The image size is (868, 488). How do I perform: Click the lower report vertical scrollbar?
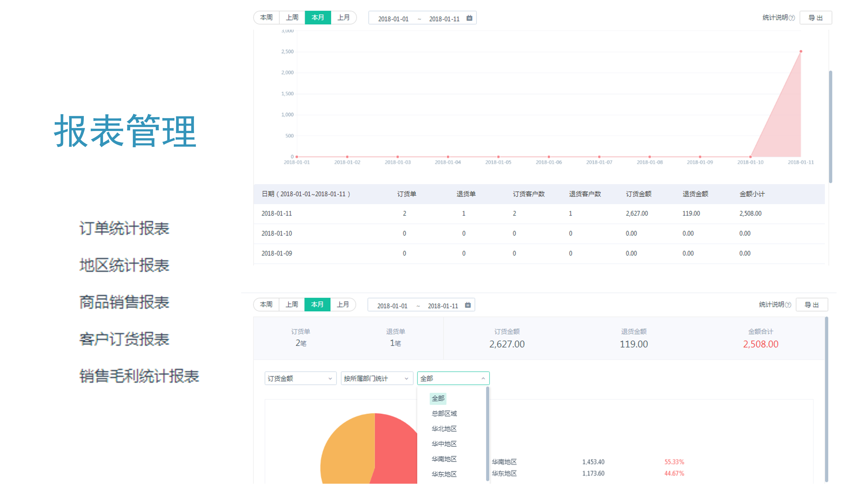826,399
